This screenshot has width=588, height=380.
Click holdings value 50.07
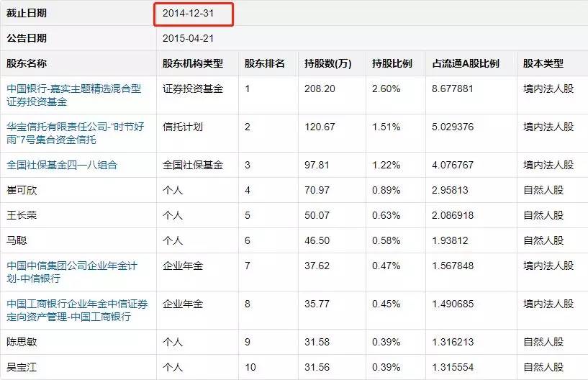pyautogui.click(x=317, y=215)
